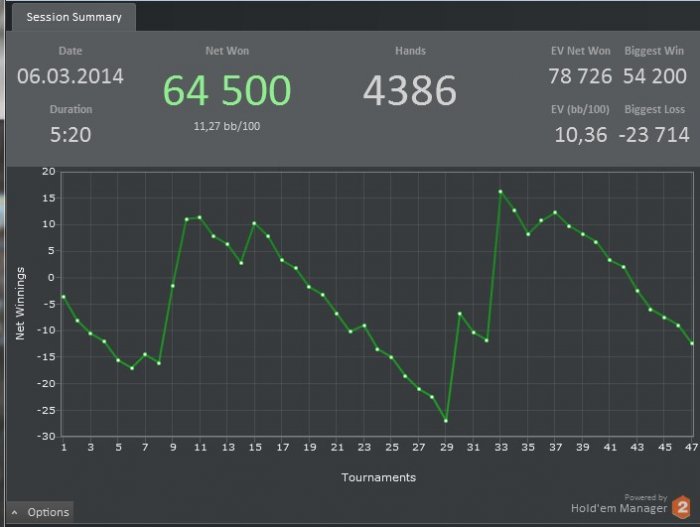Select the last graph point at tournament 47
Viewport: 700px width, 527px height.
pos(692,343)
